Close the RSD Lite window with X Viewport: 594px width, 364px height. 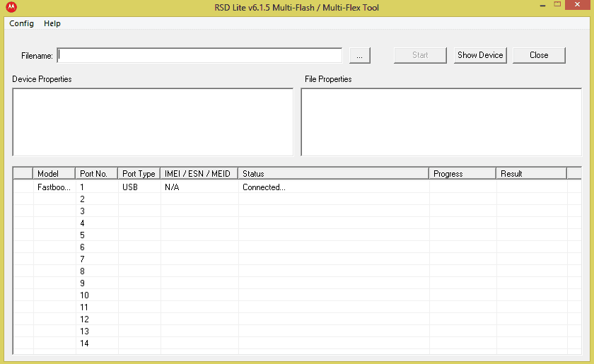[x=577, y=4]
